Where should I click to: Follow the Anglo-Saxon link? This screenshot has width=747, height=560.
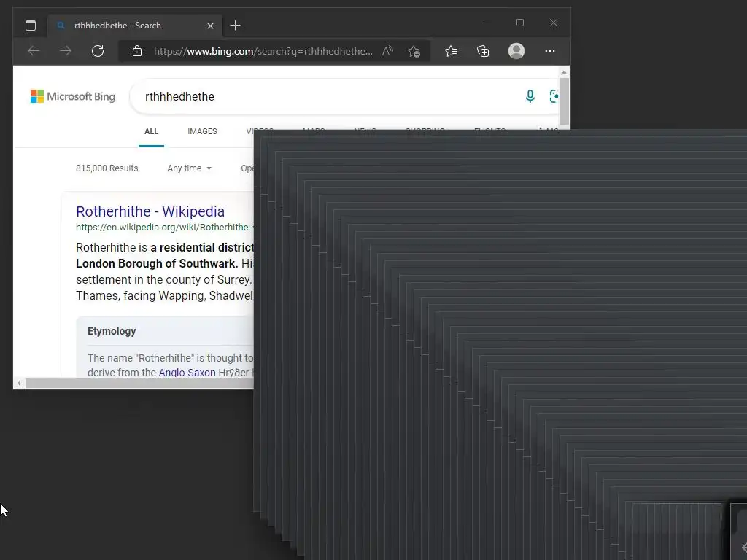(187, 373)
